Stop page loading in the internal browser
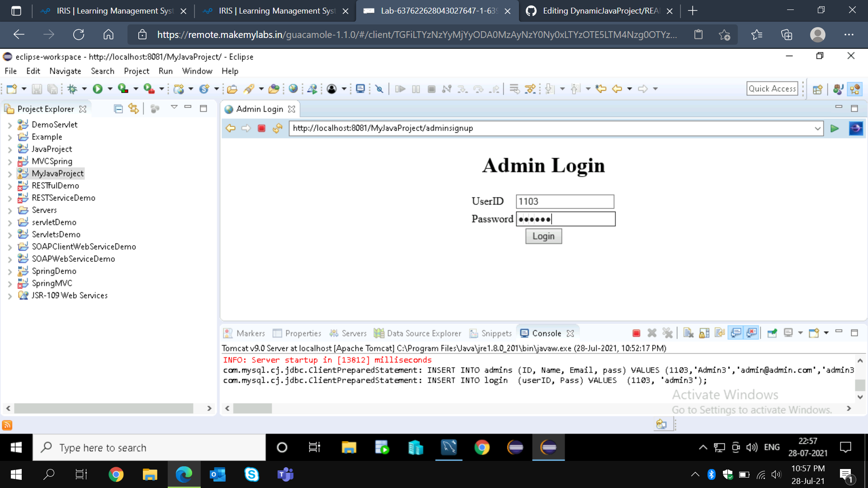This screenshot has width=868, height=488. pos(261,128)
